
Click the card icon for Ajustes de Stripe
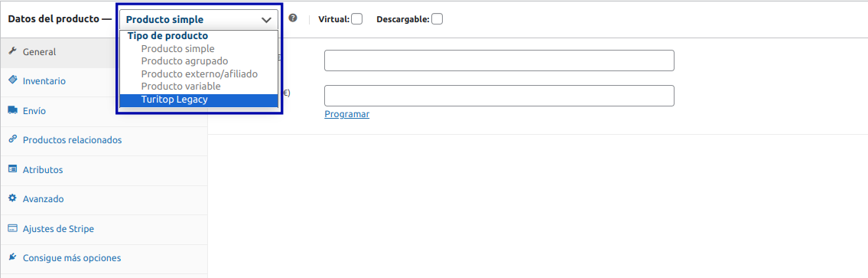(13, 228)
